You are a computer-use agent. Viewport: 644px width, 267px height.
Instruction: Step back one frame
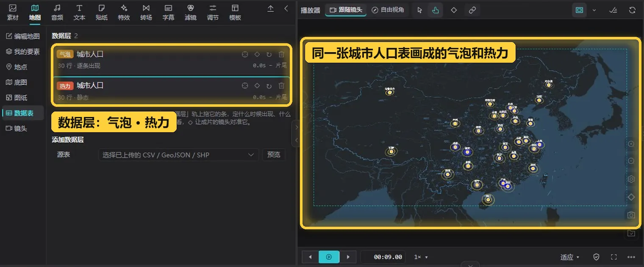(x=310, y=257)
